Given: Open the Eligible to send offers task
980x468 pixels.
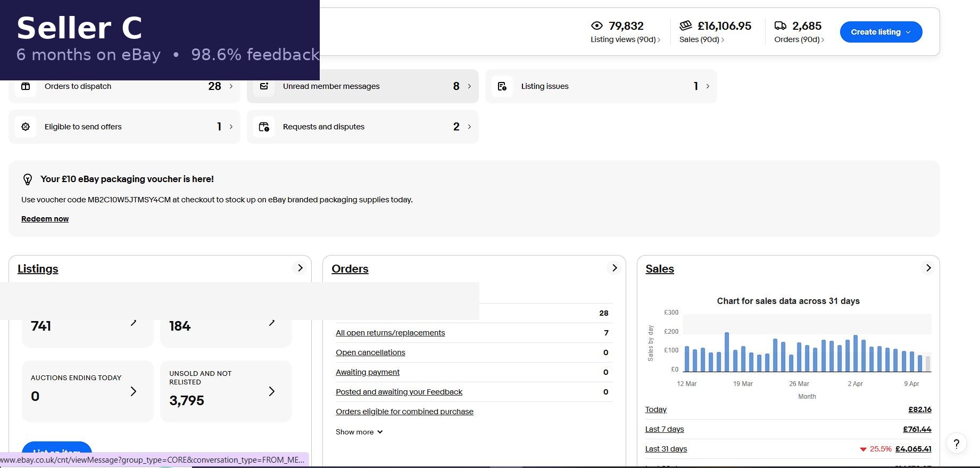Looking at the screenshot, I should coord(124,127).
